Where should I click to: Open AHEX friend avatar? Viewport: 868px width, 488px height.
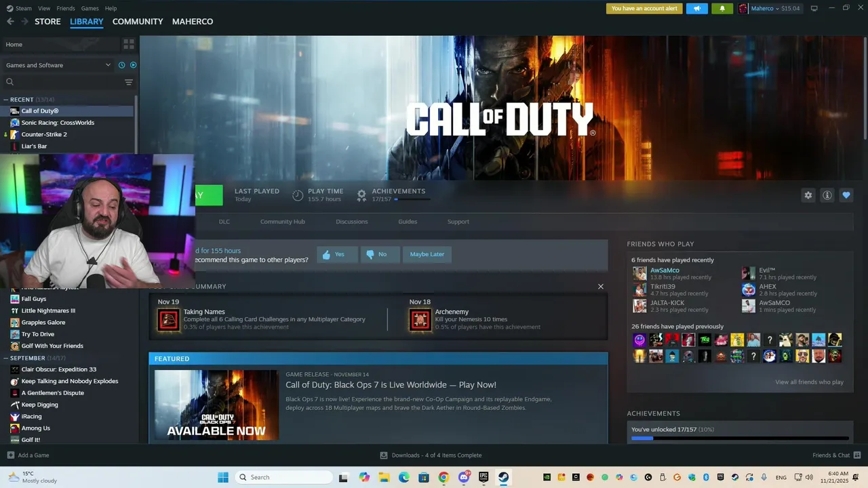(748, 289)
